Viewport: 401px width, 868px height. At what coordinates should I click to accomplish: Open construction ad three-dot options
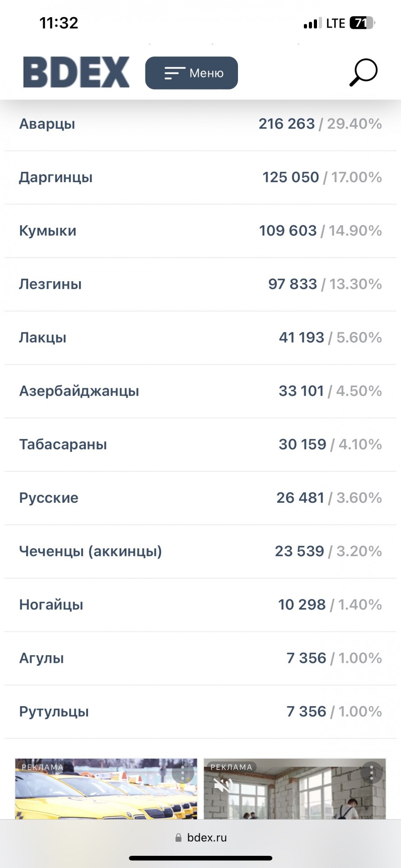372,774
